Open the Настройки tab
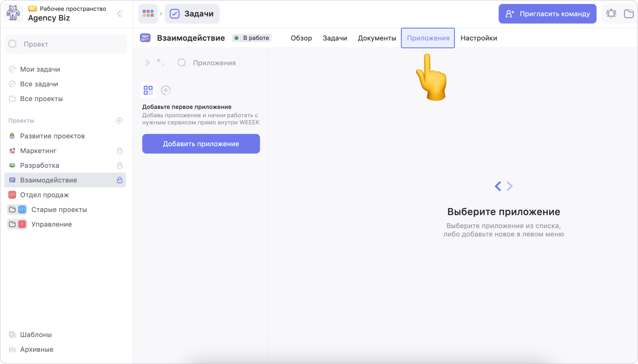The width and height of the screenshot is (638, 364). [x=479, y=38]
